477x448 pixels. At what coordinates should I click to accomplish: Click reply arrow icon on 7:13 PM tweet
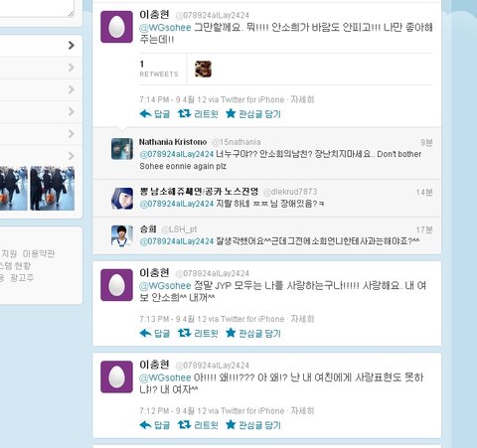coord(145,333)
